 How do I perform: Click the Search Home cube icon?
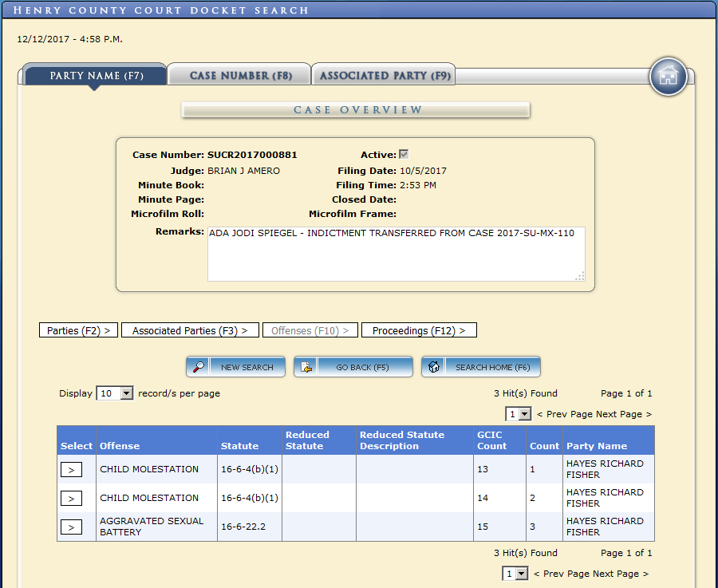435,367
